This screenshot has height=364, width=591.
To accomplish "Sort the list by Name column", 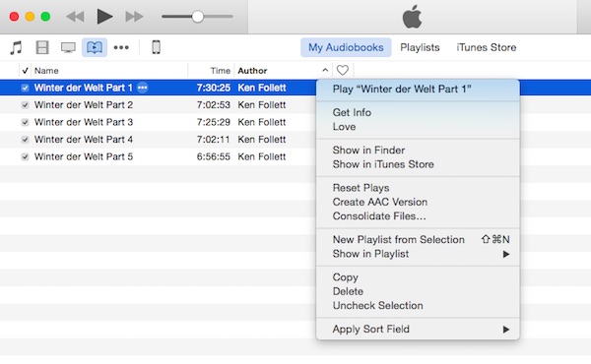I will click(x=46, y=71).
